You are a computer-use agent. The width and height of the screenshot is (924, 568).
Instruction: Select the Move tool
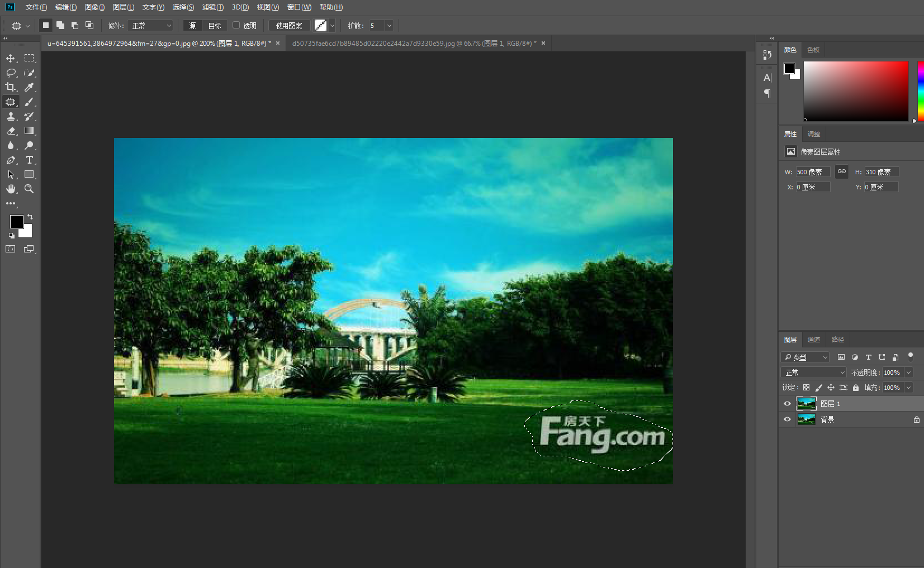tap(11, 58)
